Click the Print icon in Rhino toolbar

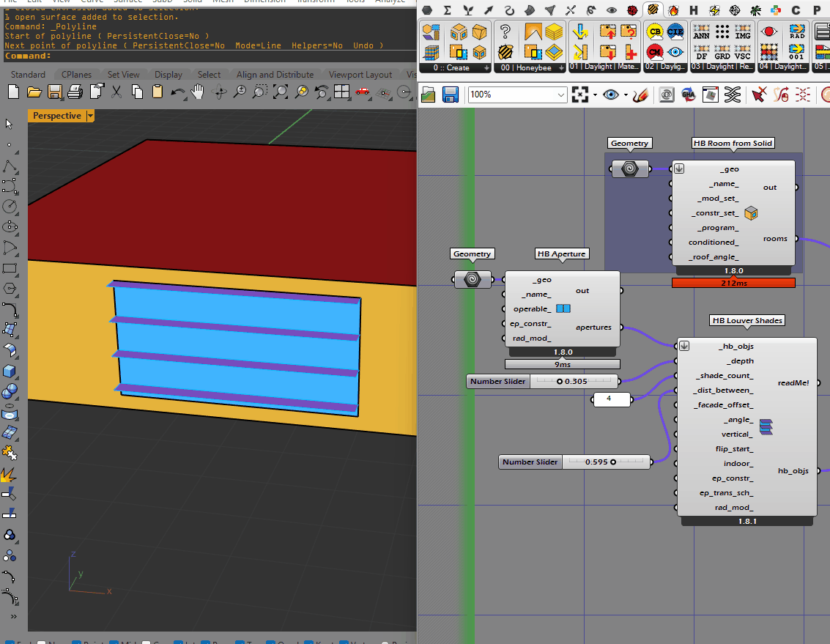tap(75, 93)
